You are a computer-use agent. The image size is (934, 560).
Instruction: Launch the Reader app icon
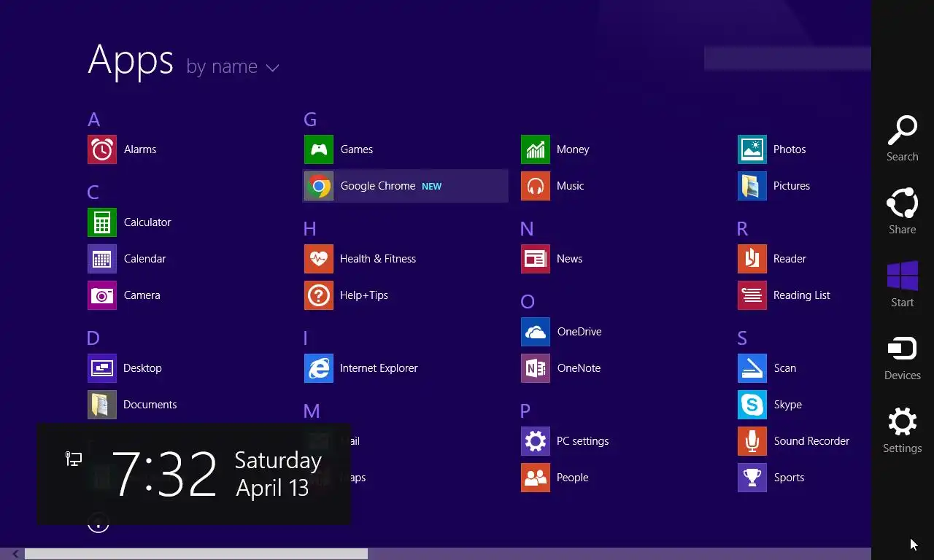pos(752,259)
